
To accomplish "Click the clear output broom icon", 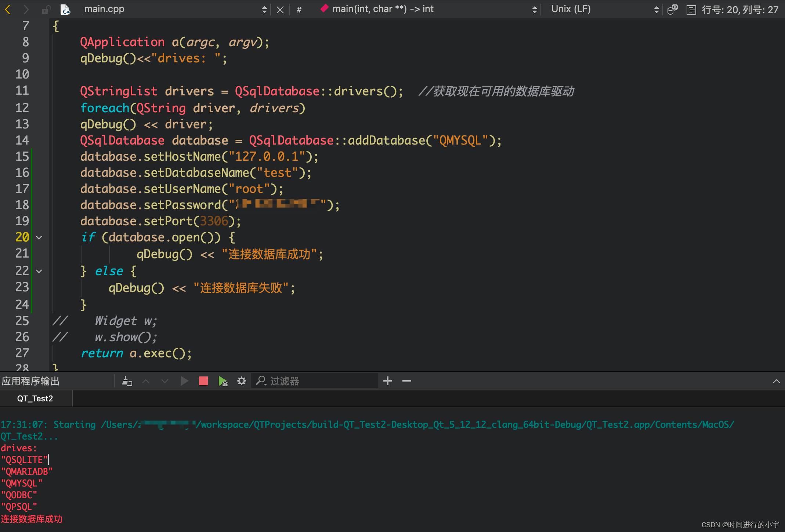I will click(127, 381).
